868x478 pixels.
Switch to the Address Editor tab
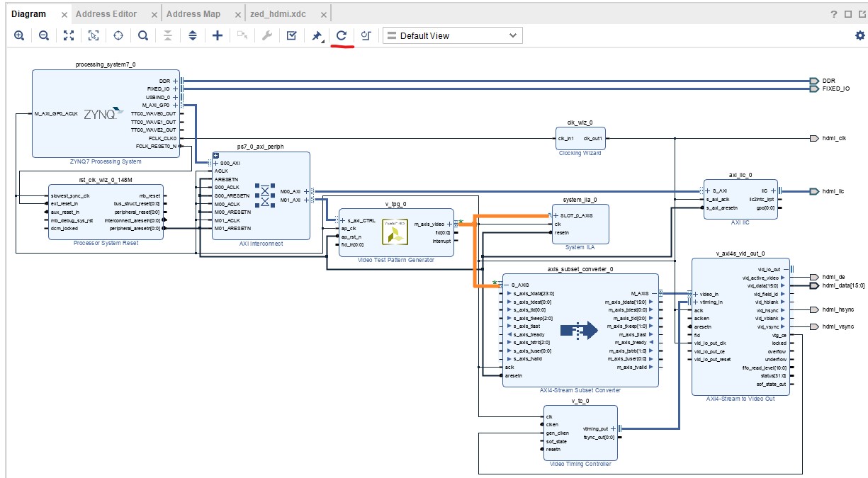tap(106, 14)
